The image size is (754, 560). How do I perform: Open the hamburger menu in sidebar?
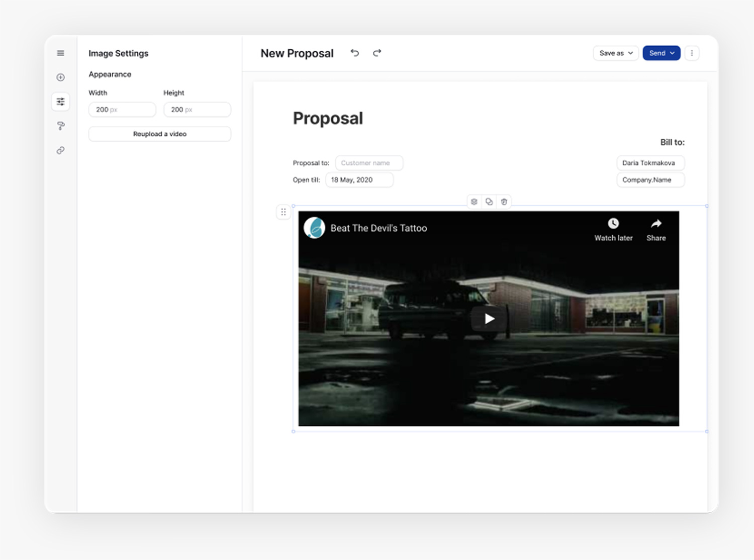pos(60,53)
